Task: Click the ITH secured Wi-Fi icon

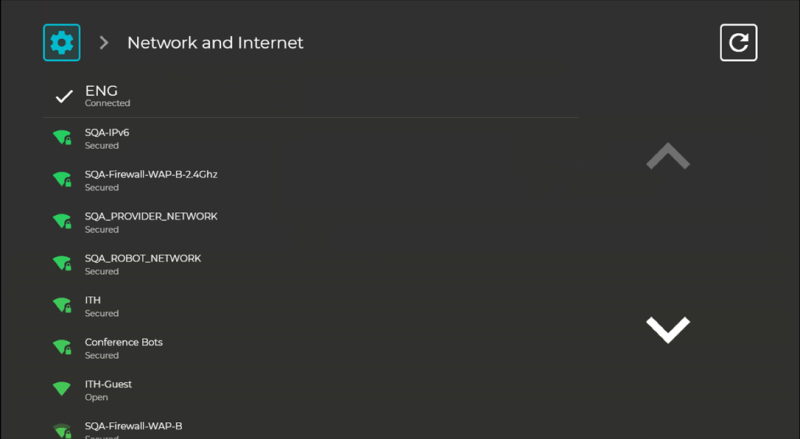Action: click(62, 305)
